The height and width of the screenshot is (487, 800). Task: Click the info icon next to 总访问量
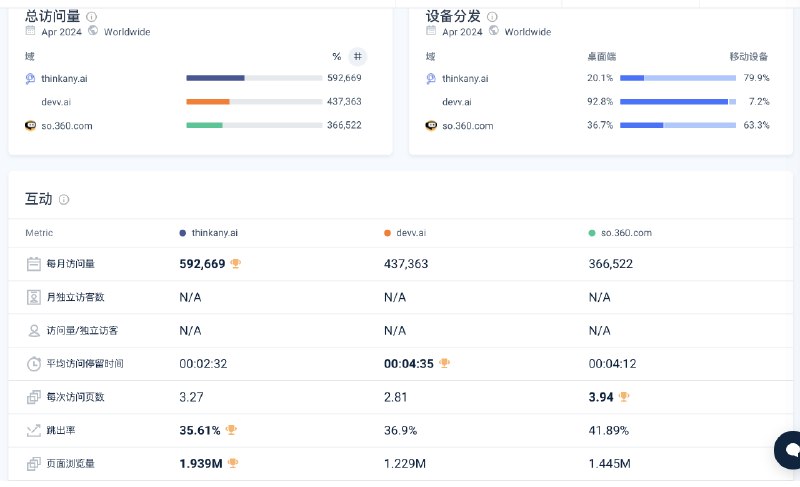pos(91,17)
